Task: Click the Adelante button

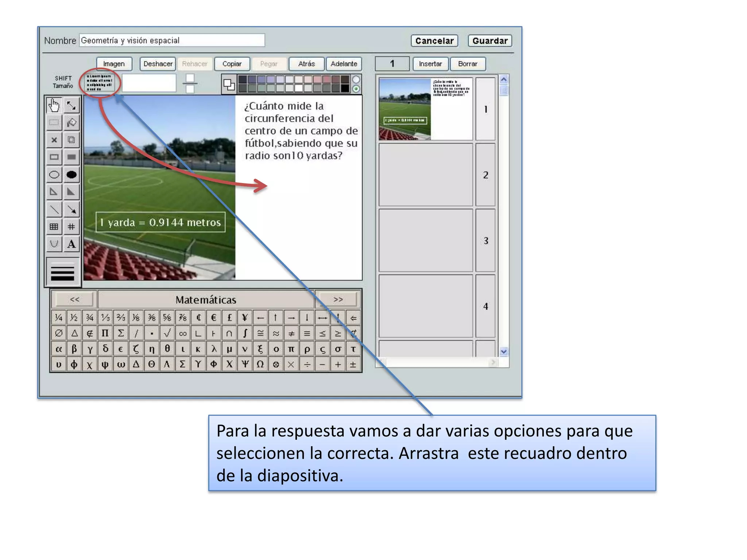Action: (x=344, y=64)
